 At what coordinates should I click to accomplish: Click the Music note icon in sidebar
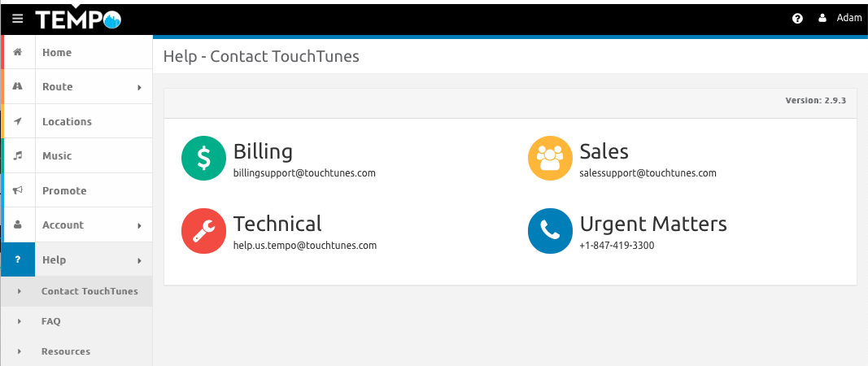(x=18, y=155)
